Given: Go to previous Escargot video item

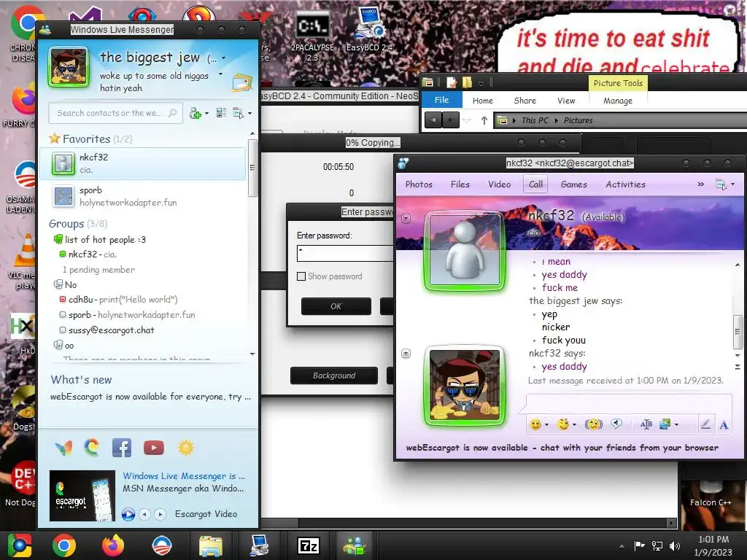Looking at the screenshot, I should point(145,514).
